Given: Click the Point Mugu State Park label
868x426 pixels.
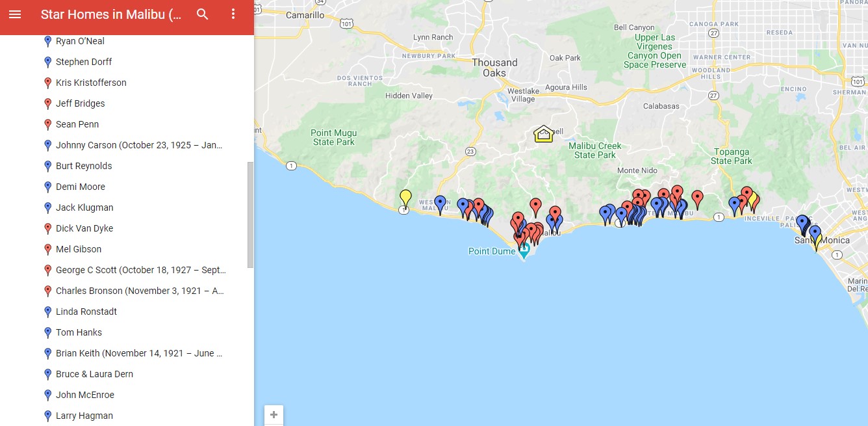Looking at the screenshot, I should click(333, 137).
